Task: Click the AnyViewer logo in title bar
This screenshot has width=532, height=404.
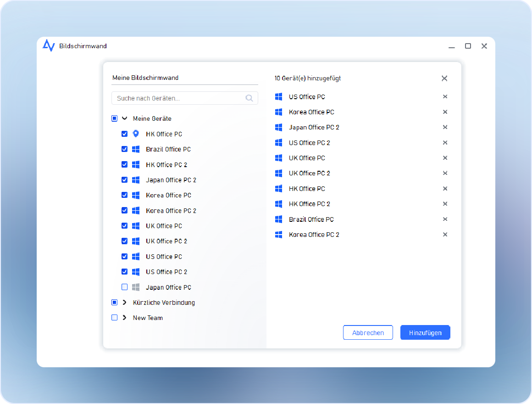Action: coord(49,46)
